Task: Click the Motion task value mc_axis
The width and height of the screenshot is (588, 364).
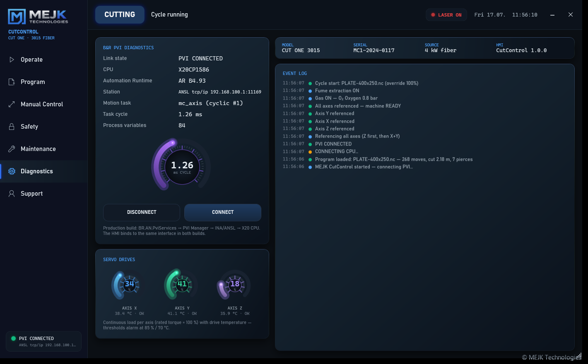Action: 211,103
